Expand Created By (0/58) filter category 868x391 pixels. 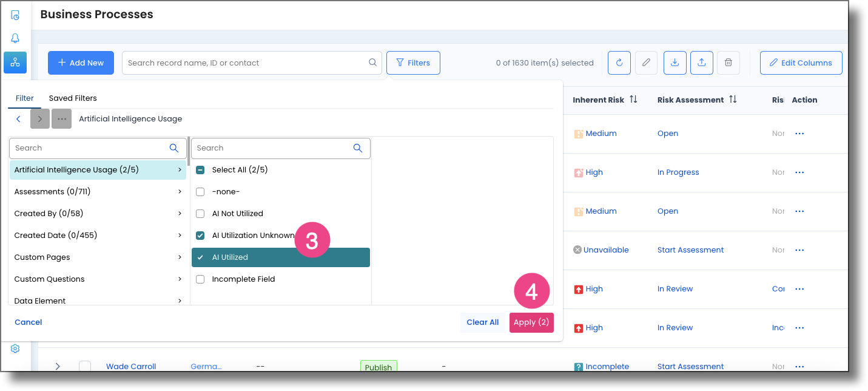98,214
